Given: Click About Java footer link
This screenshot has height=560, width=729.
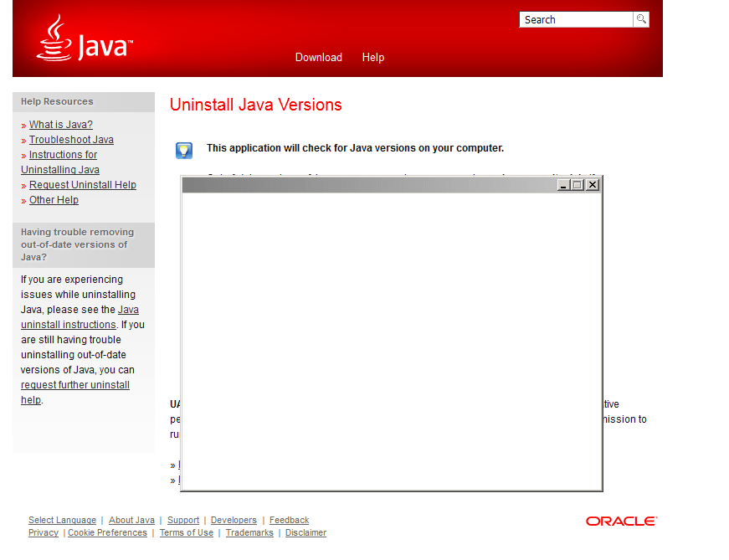Looking at the screenshot, I should coord(131,520).
